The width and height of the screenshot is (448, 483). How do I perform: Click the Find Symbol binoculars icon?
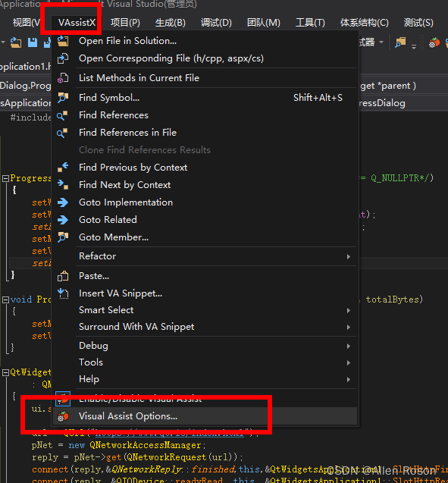(x=63, y=98)
